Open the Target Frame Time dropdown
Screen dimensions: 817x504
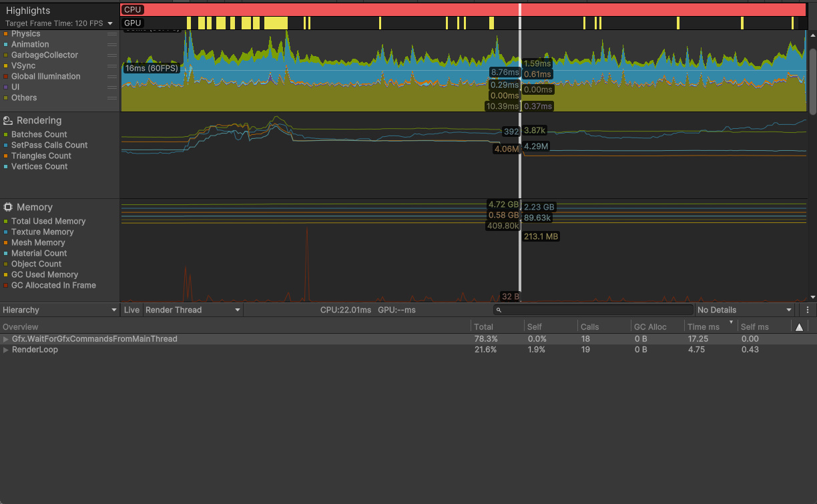(59, 23)
